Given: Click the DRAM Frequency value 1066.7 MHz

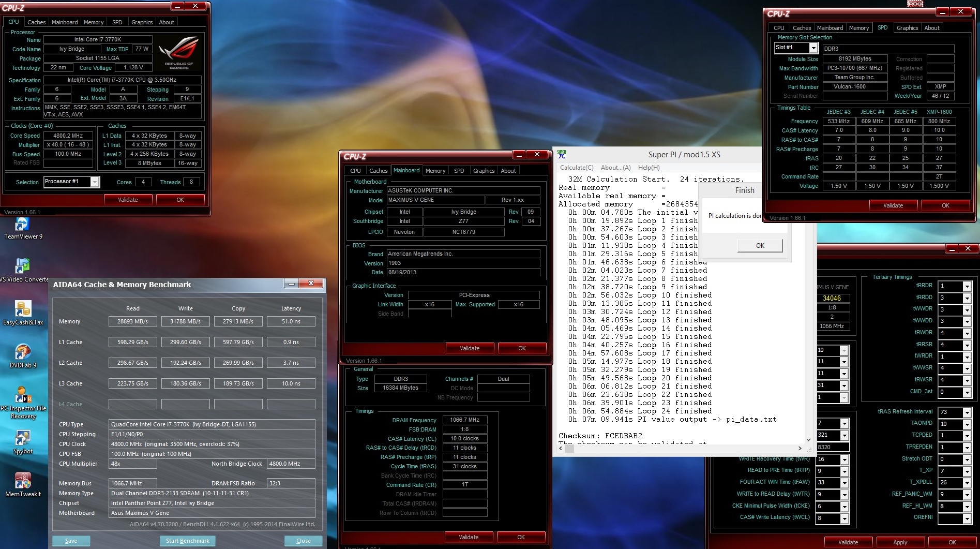Looking at the screenshot, I should (465, 420).
